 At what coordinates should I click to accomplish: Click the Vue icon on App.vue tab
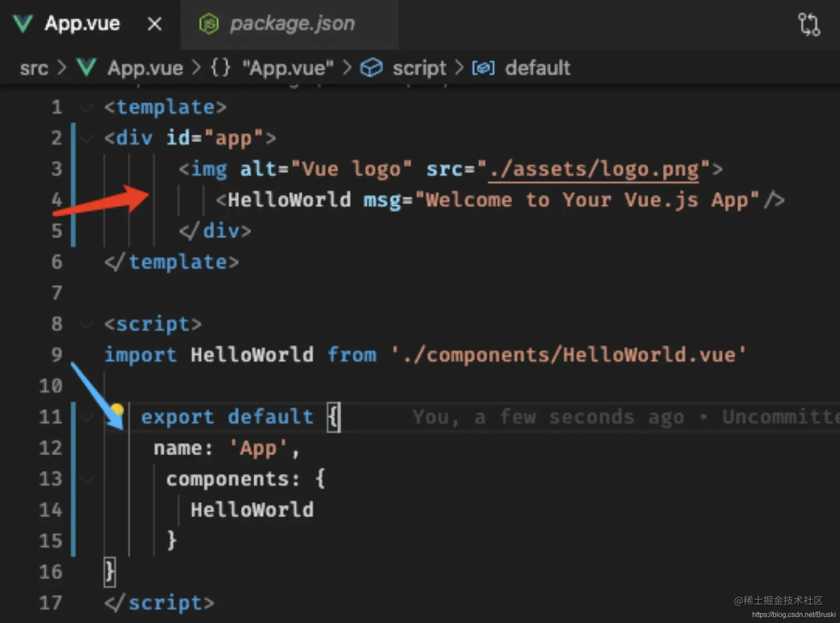(x=23, y=24)
